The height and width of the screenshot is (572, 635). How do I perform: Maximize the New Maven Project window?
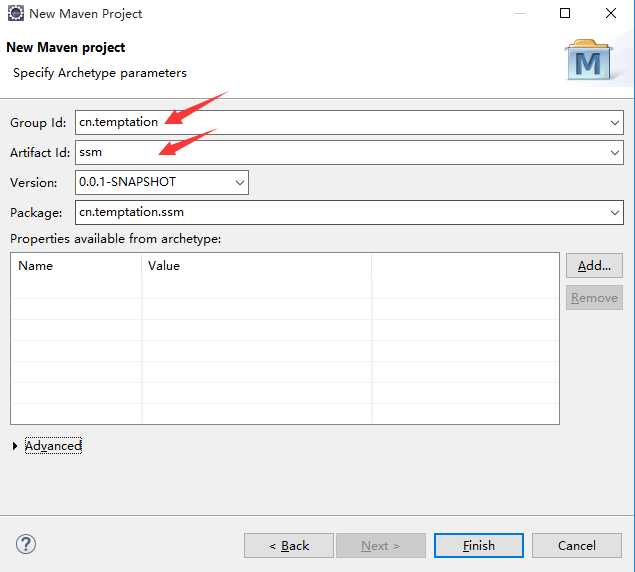point(565,13)
